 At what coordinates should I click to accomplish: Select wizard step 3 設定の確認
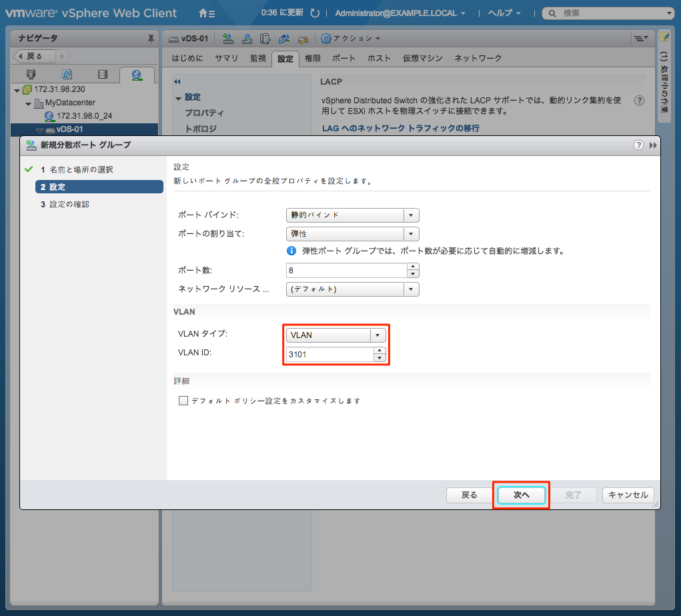point(65,204)
